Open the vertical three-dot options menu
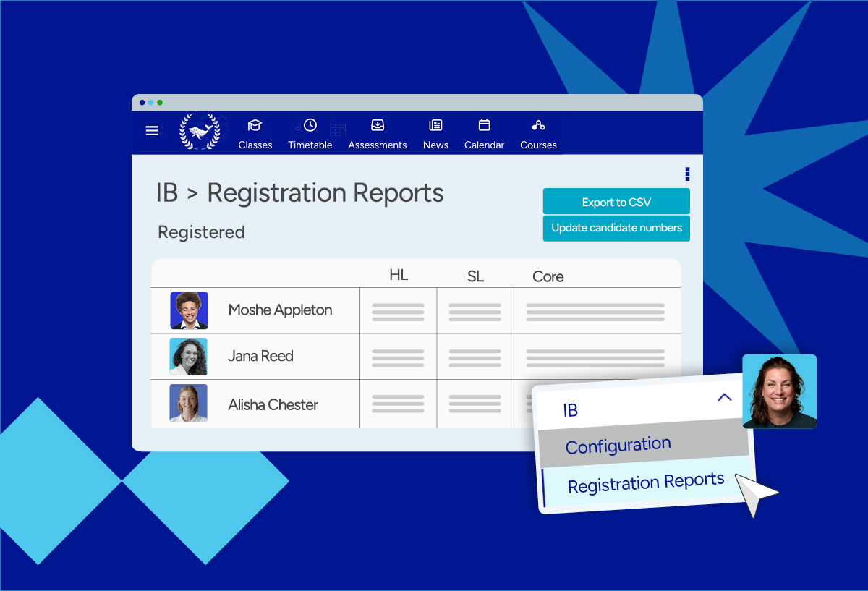The image size is (868, 591). pyautogui.click(x=687, y=174)
